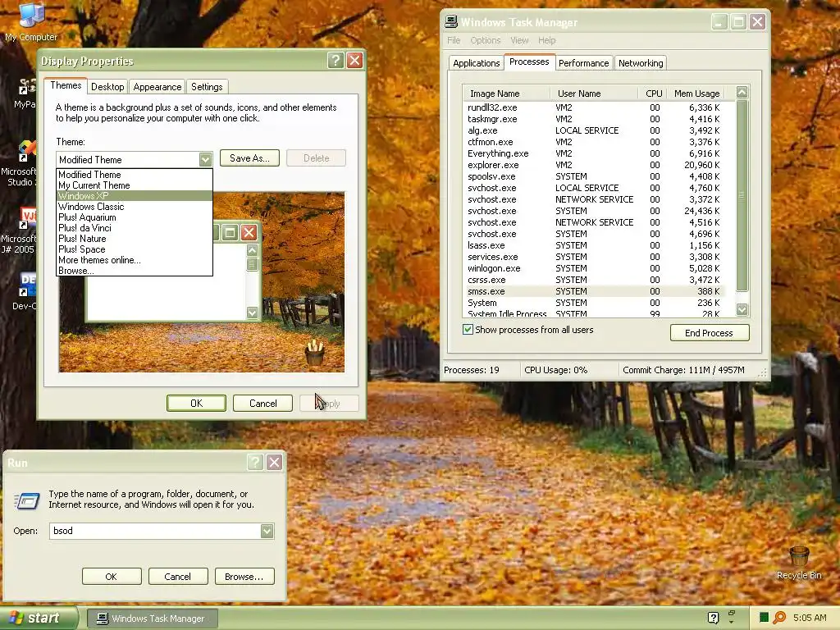Sort processes by Image Name column
This screenshot has height=630, width=840.
coord(507,94)
